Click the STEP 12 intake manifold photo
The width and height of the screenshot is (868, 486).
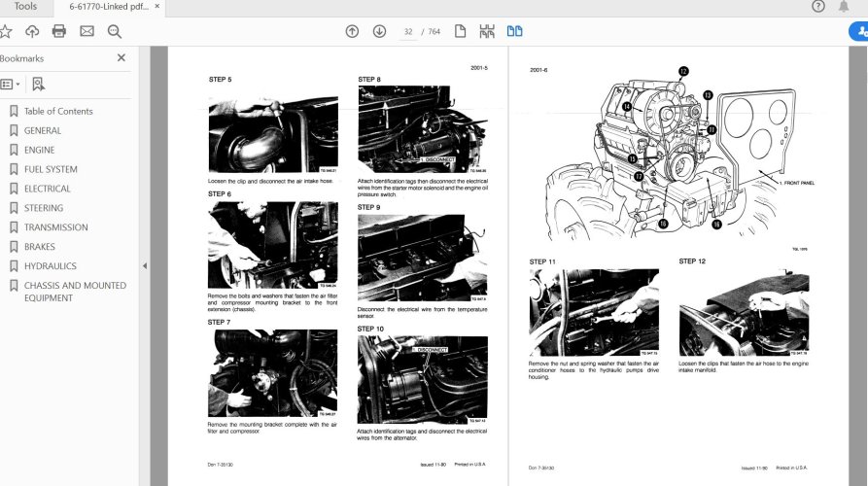point(744,313)
